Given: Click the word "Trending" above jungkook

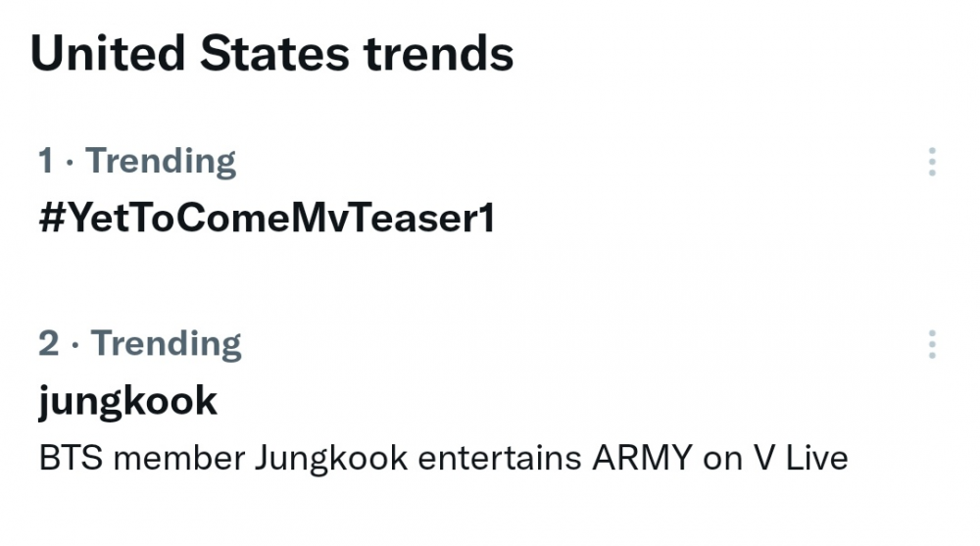Looking at the screenshot, I should click(x=166, y=343).
